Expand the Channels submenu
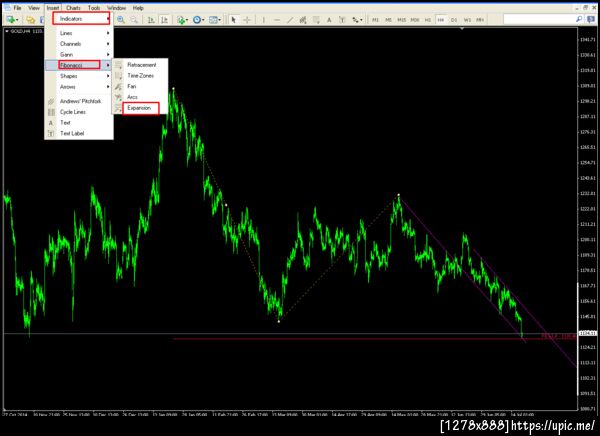This screenshot has width=600, height=436. 79,44
